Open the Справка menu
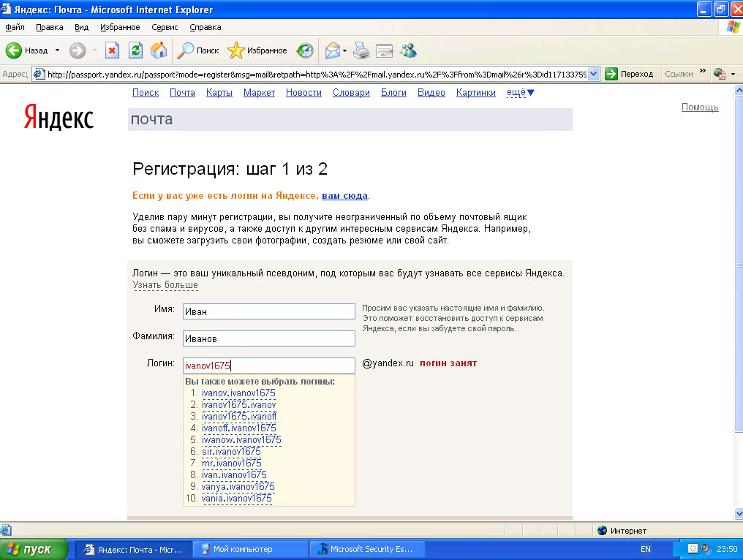This screenshot has height=560, width=743. pyautogui.click(x=205, y=27)
